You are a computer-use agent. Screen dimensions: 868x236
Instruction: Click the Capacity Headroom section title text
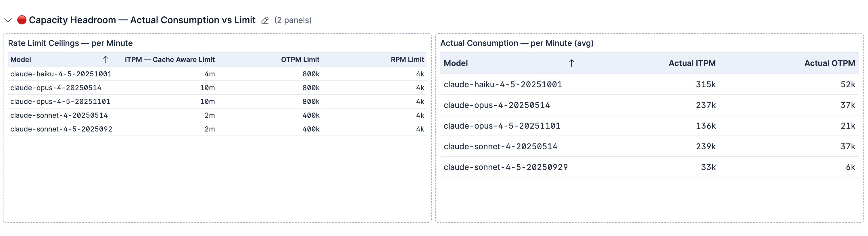[x=142, y=20]
